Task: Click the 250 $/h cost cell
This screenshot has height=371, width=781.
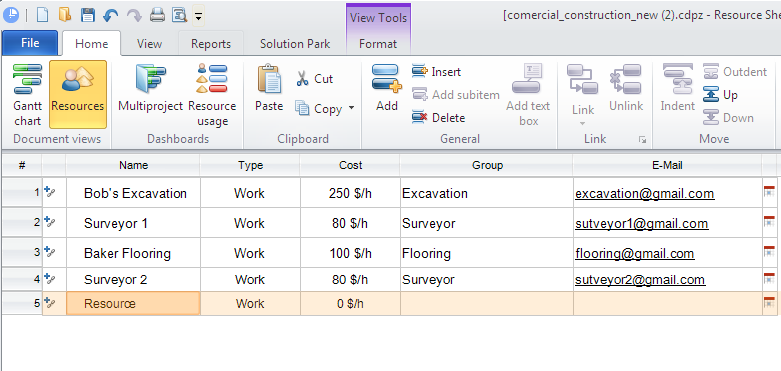Action: pos(350,193)
